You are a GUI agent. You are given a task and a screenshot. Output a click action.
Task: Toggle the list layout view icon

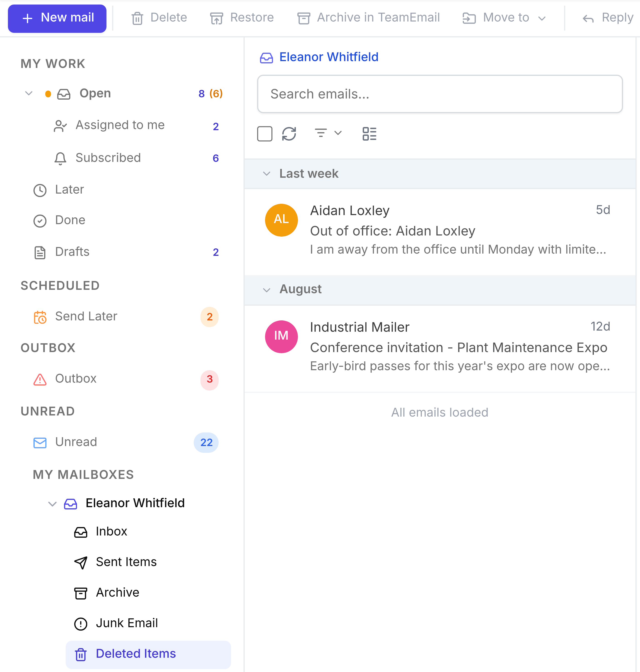370,134
